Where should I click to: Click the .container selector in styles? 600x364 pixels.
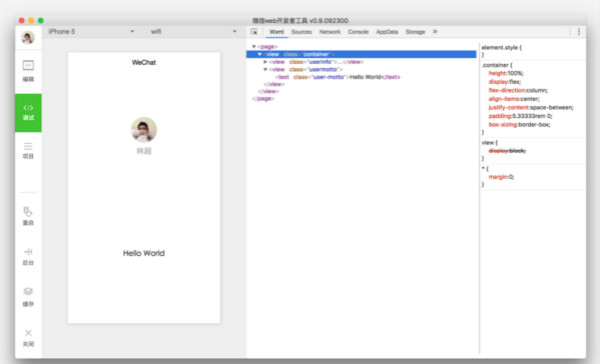tap(497, 65)
